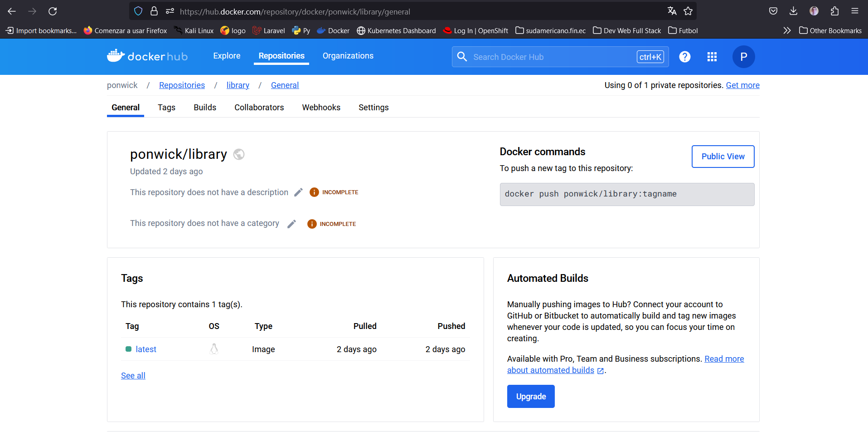Open the latest tag link

[x=146, y=349]
